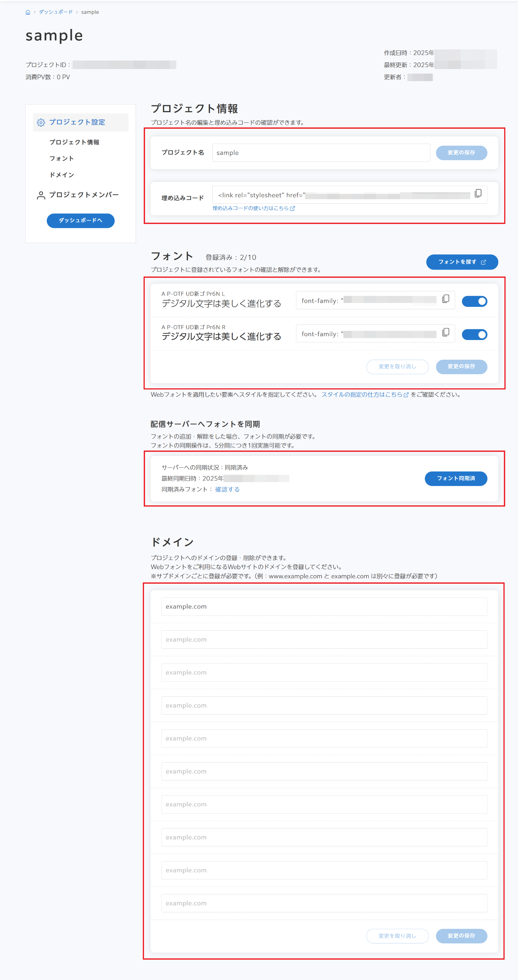Click 変更を取り消し in domain section
Image resolution: width=518 pixels, height=980 pixels.
(397, 936)
